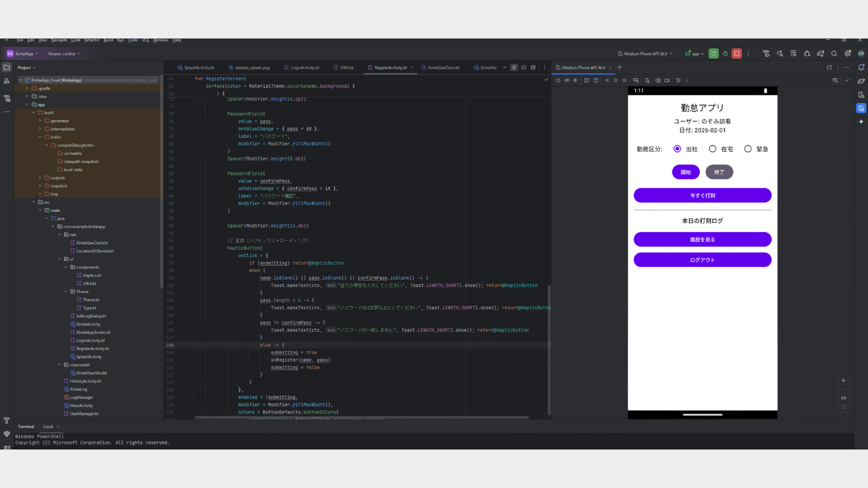Open the Refactor menu
868x488 pixels.
click(x=92, y=40)
